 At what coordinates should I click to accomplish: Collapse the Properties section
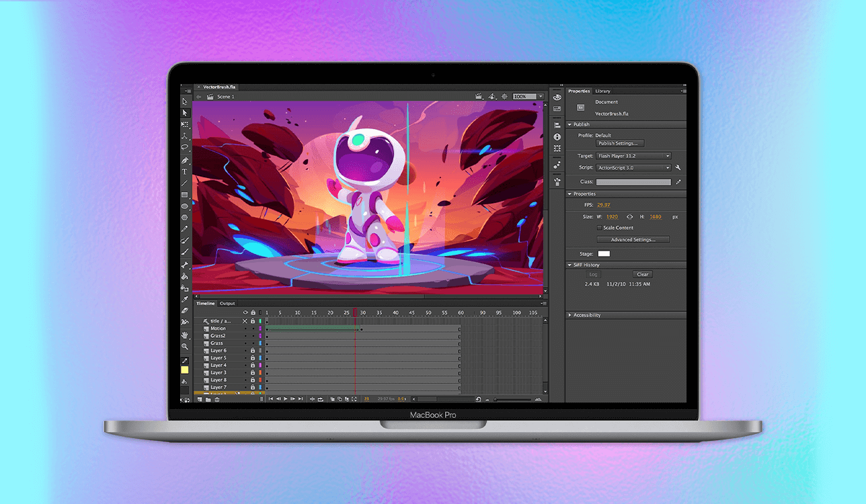tap(569, 194)
